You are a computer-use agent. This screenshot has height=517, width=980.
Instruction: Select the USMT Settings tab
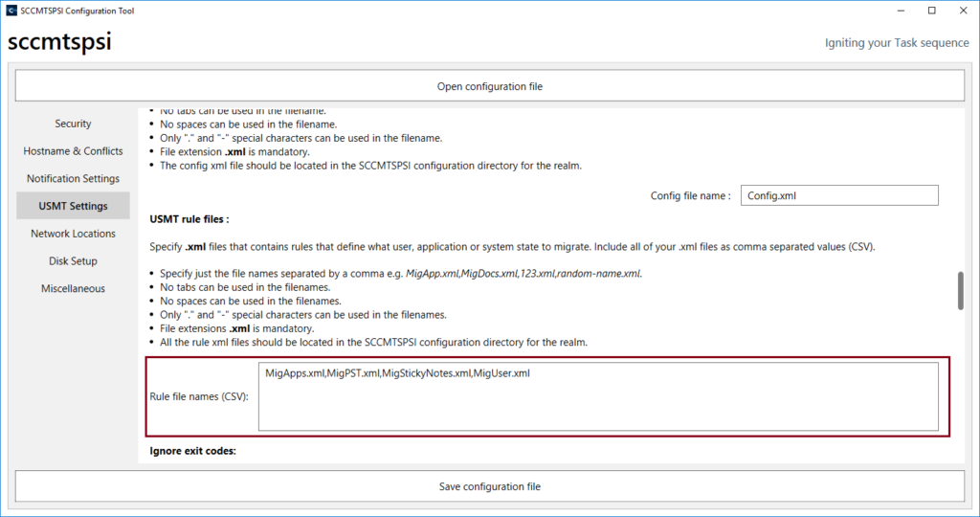click(x=73, y=206)
